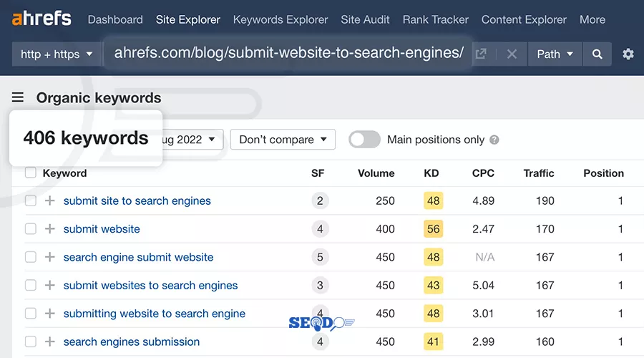
Task: Sort by Volume column header
Action: [x=376, y=173]
